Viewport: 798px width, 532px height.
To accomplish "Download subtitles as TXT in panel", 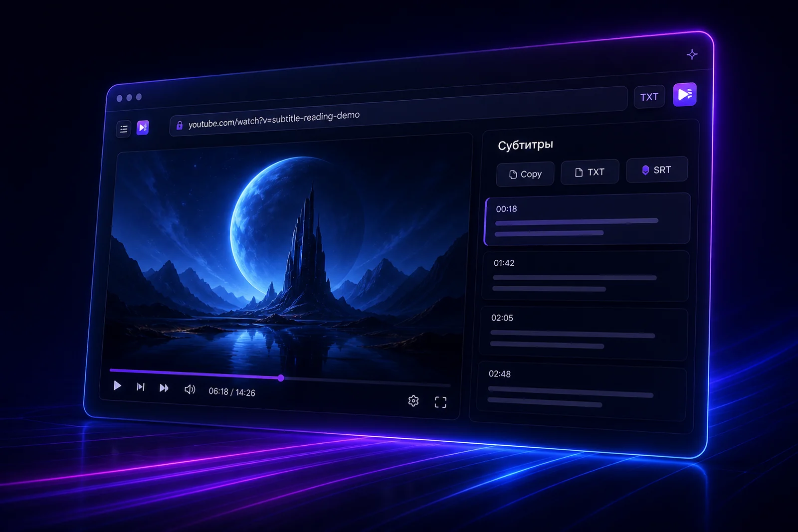I will coord(590,172).
